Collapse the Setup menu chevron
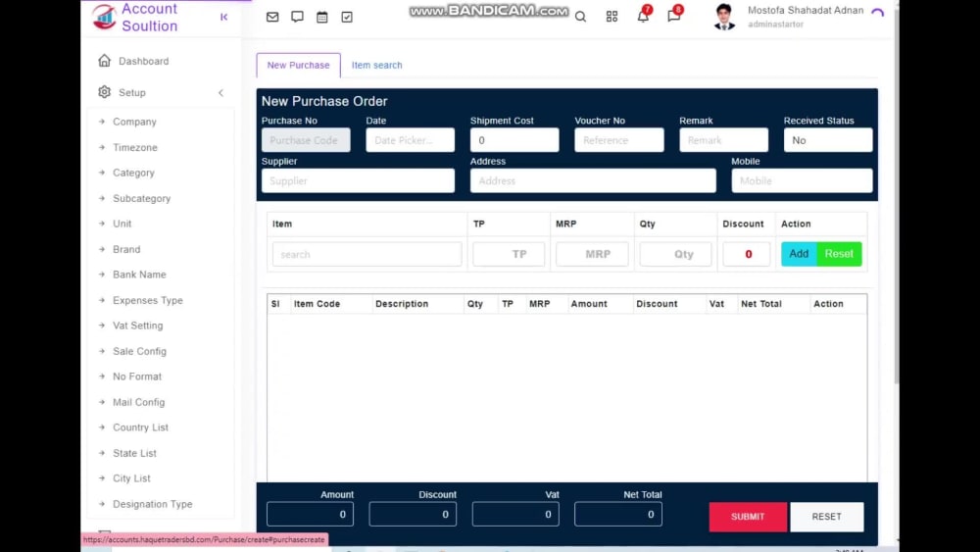Screen dimensions: 980x552 (220, 92)
